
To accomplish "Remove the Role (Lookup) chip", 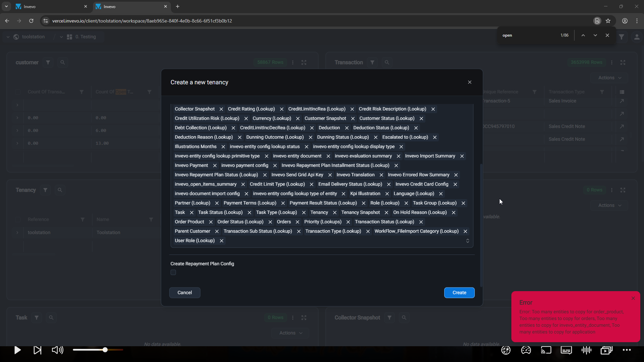I will [x=406, y=203].
